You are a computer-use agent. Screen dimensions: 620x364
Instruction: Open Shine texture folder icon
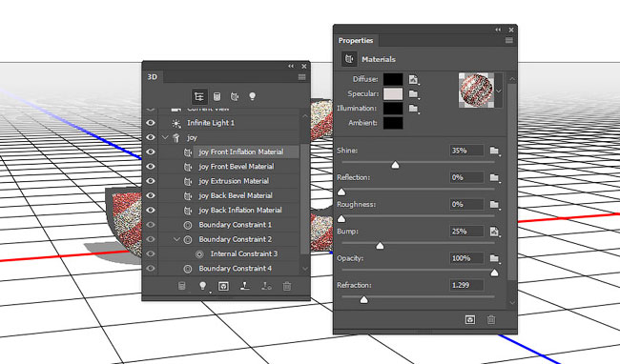pyautogui.click(x=495, y=151)
